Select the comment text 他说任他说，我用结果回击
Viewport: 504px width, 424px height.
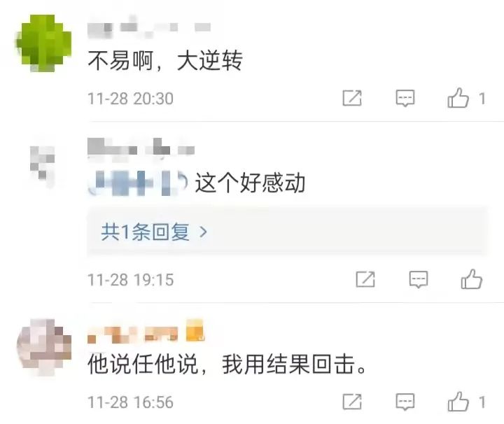(x=227, y=364)
